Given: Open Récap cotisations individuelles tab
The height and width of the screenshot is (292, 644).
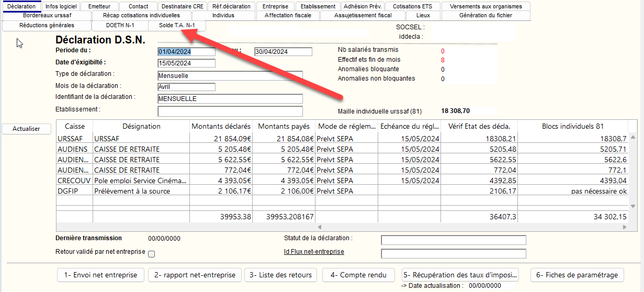Looking at the screenshot, I should click(x=141, y=15).
